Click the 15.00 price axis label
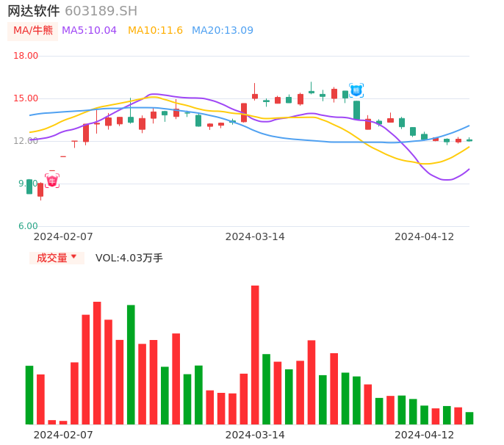The height and width of the screenshot is (445, 504). pos(26,98)
